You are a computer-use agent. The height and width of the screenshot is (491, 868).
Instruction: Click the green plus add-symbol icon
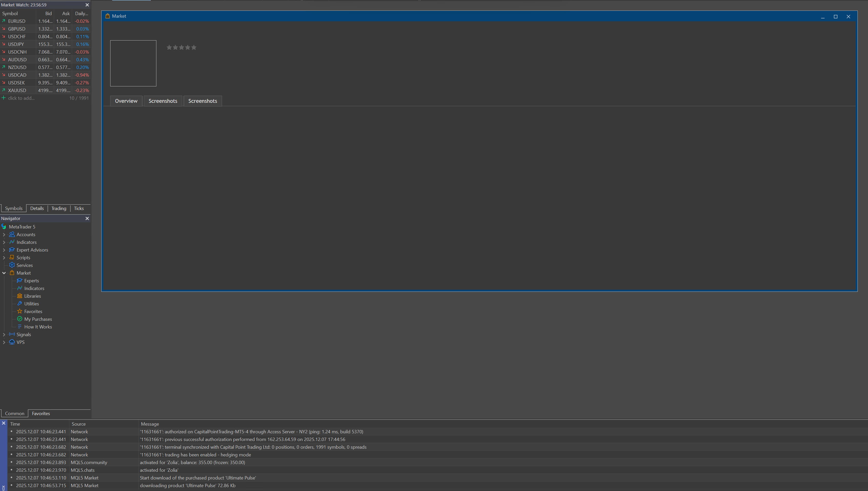pyautogui.click(x=4, y=98)
